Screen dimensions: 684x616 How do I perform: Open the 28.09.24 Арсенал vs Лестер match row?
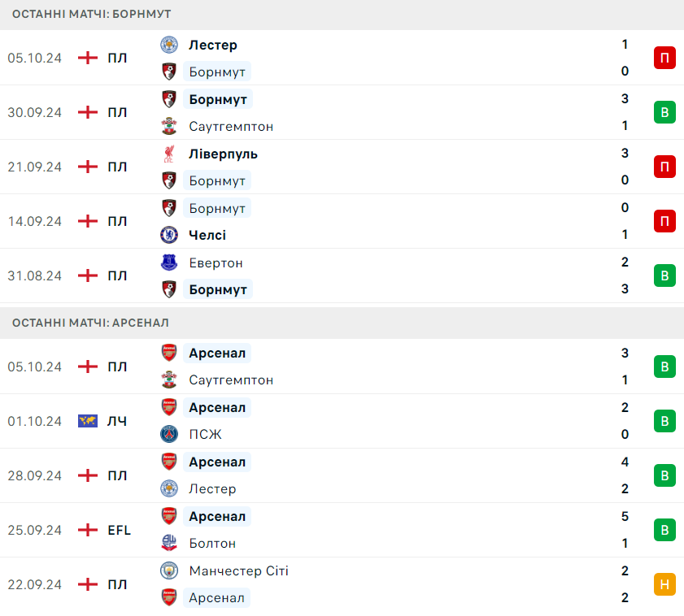(342, 475)
